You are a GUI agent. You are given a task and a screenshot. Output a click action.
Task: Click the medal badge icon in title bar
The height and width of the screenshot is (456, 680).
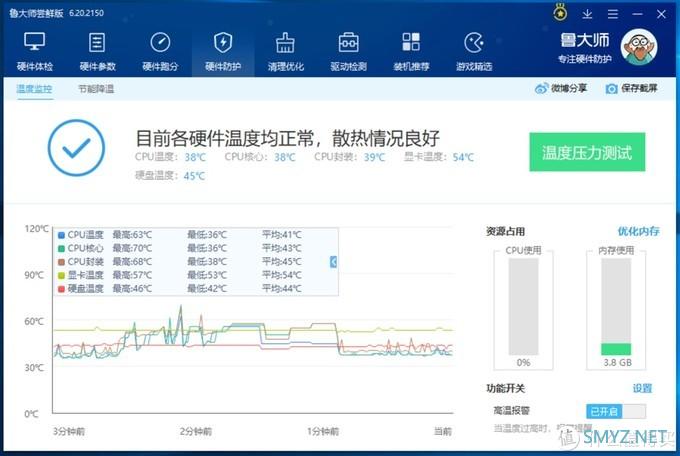pyautogui.click(x=560, y=13)
